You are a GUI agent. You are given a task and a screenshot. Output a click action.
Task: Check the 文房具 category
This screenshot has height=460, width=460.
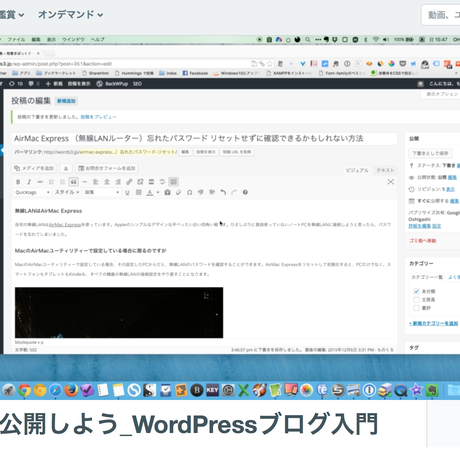pyautogui.click(x=416, y=300)
